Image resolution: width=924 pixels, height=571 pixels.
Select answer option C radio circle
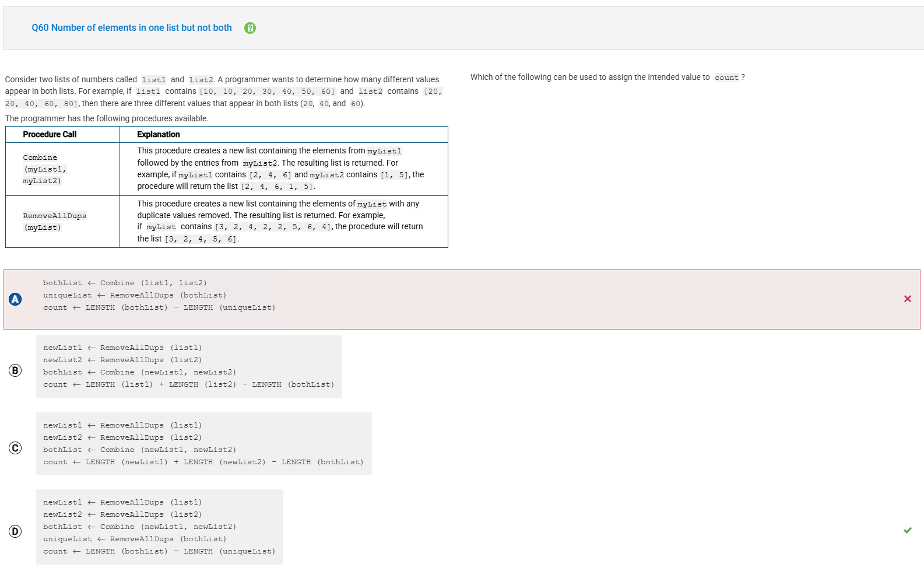15,448
